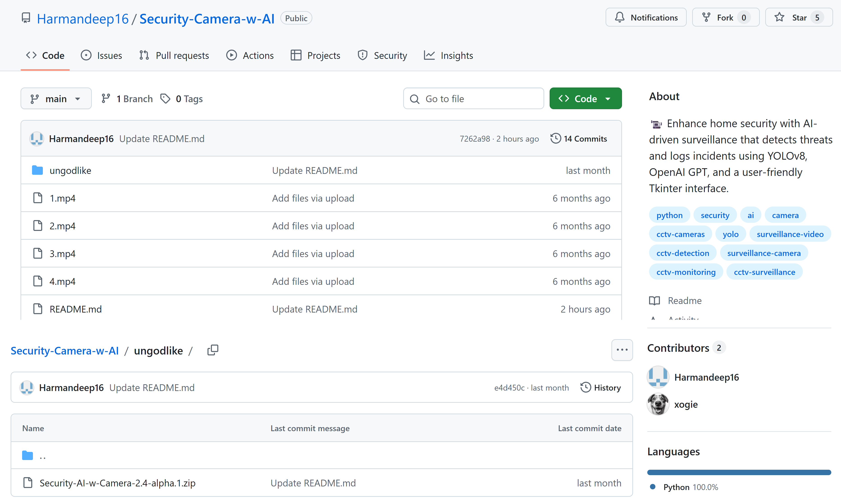Click the yolo topic tag
841x504 pixels.
(x=730, y=234)
